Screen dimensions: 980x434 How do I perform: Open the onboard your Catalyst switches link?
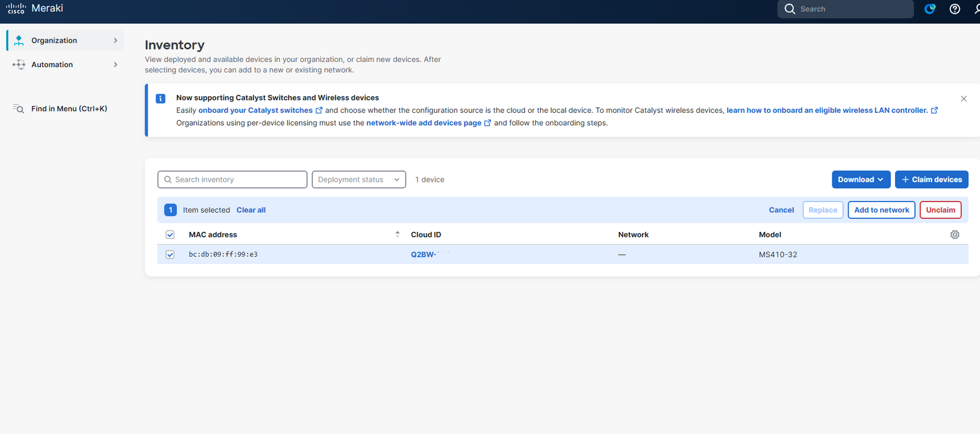tap(256, 110)
